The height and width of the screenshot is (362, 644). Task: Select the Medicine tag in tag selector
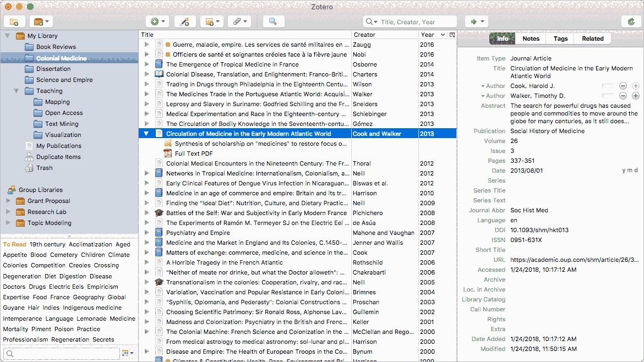pyautogui.click(x=123, y=318)
